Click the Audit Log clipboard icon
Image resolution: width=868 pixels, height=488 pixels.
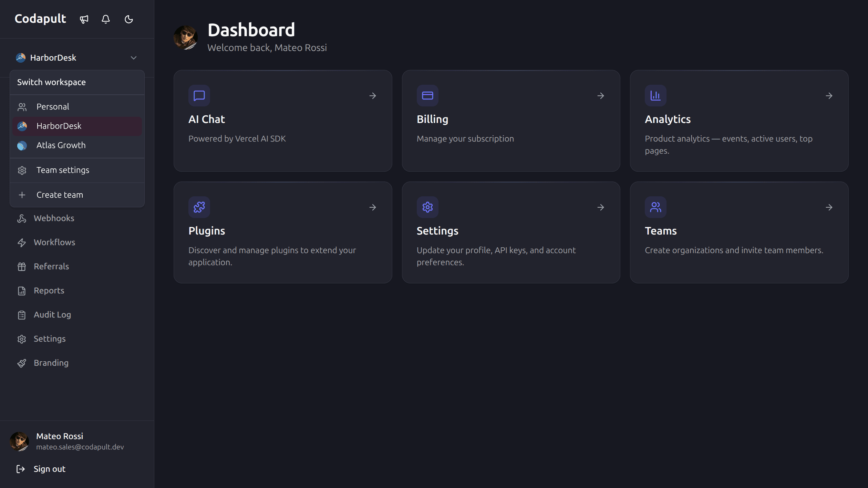[22, 315]
